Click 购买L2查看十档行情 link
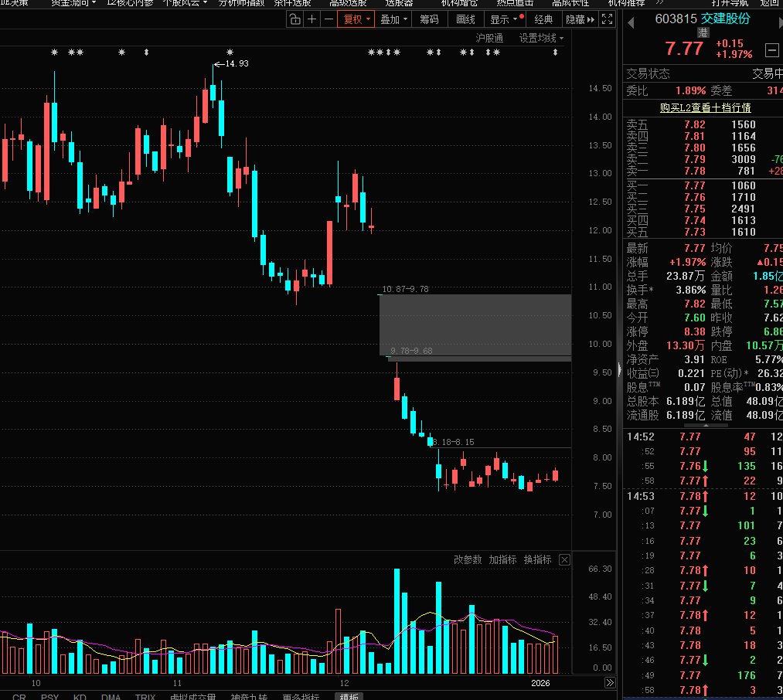 click(x=705, y=108)
